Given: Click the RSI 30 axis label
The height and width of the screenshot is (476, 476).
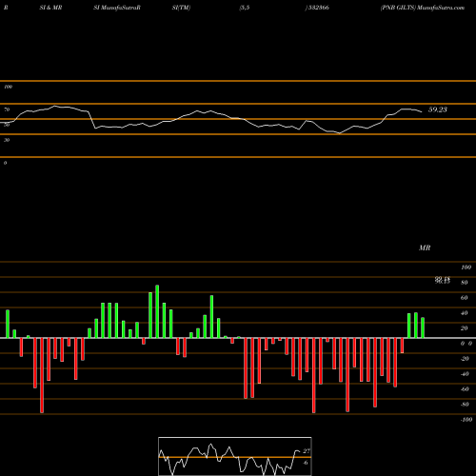Looking at the screenshot, I should click(x=7, y=140).
